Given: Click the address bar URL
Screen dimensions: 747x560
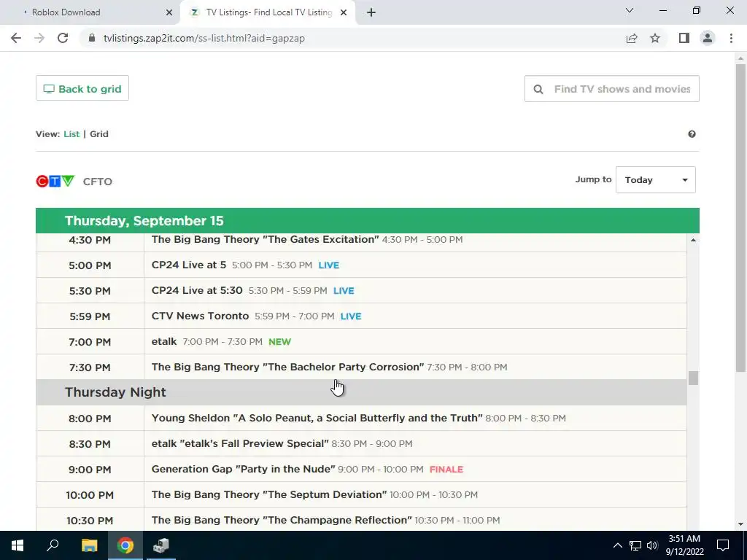Looking at the screenshot, I should pyautogui.click(x=204, y=38).
